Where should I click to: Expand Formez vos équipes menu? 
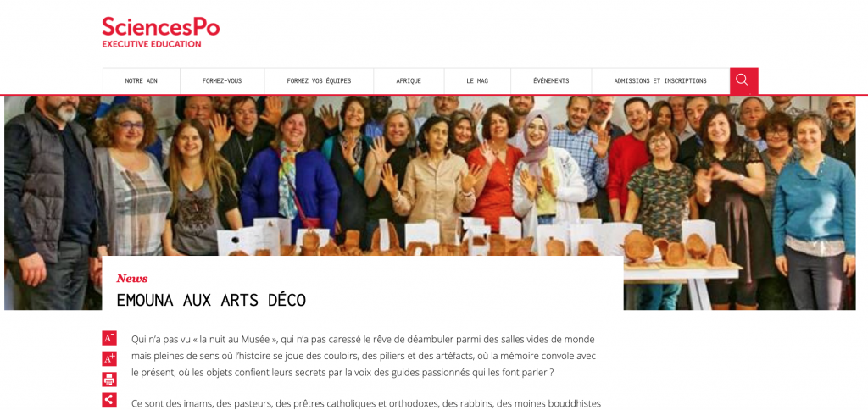(319, 80)
